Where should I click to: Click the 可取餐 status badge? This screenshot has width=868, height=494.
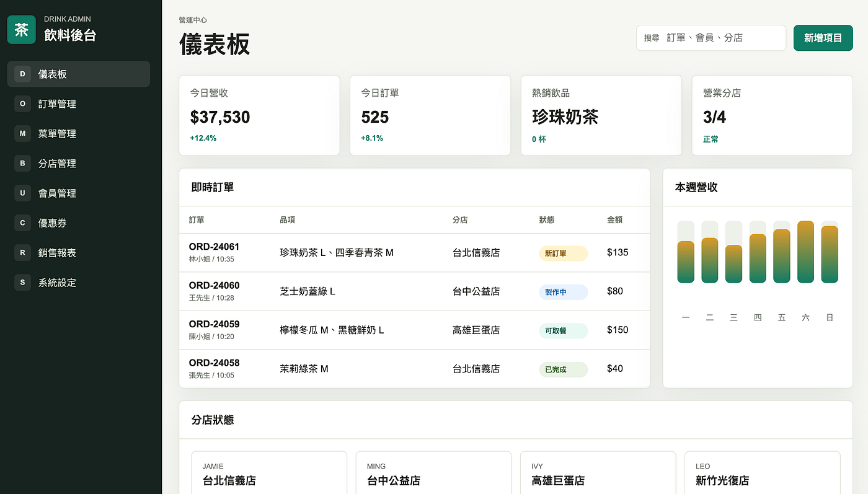tap(563, 330)
